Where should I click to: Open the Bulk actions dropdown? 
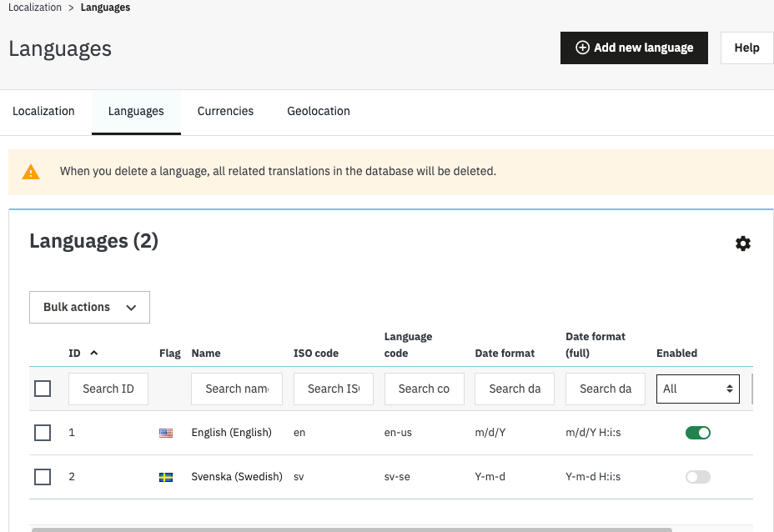(x=89, y=307)
